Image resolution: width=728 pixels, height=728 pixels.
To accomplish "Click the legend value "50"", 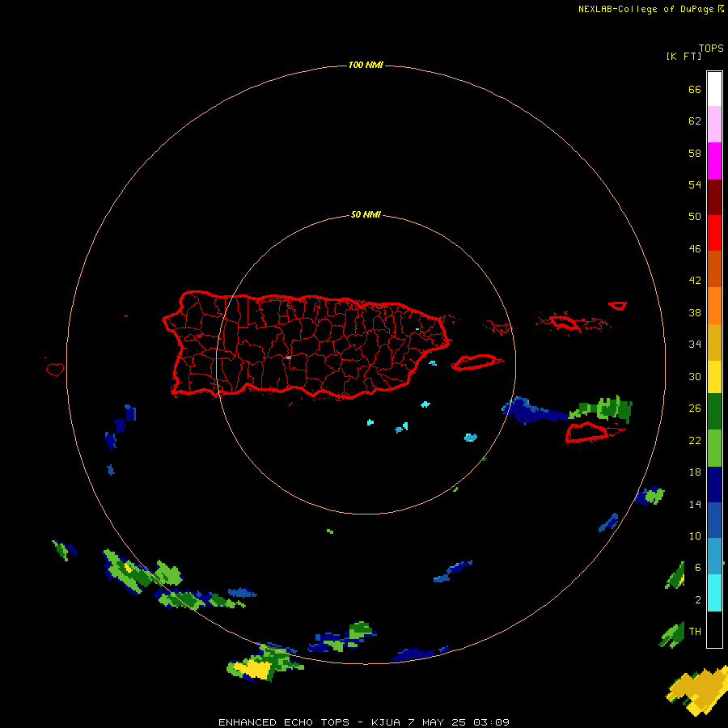I will (695, 217).
